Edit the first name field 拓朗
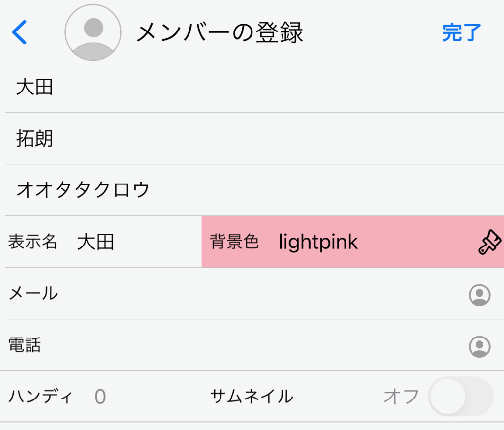The width and height of the screenshot is (504, 430). pos(246,139)
